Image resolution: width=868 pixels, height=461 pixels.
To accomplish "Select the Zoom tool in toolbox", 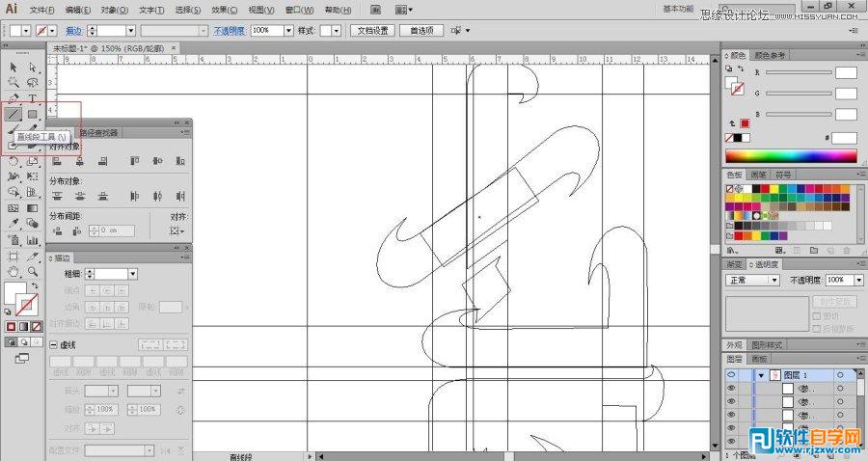I will click(33, 273).
